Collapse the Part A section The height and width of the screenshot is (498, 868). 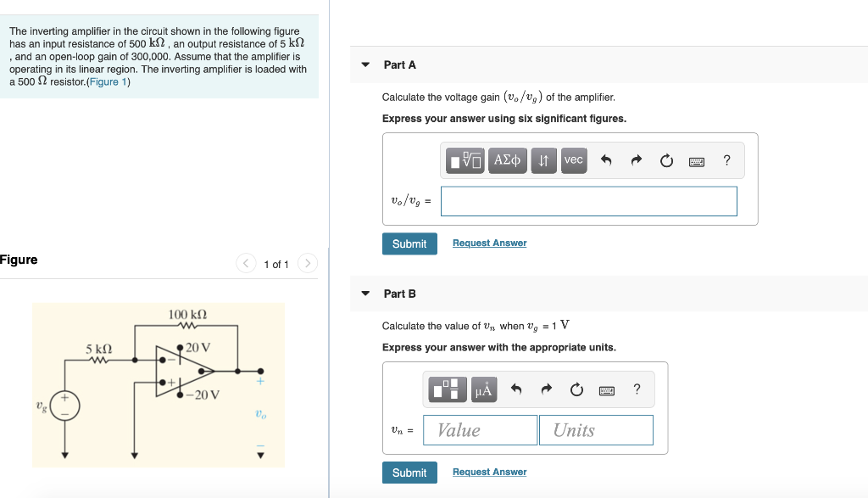click(x=364, y=64)
